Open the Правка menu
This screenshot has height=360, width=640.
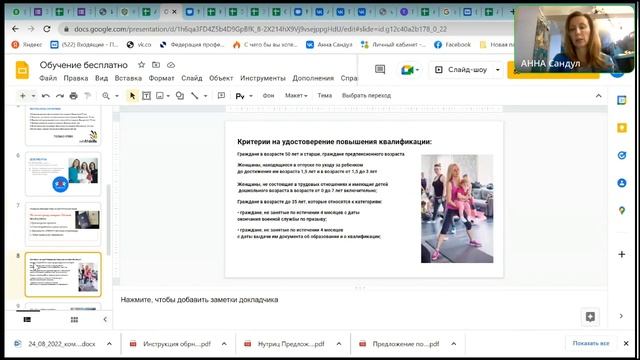point(76,78)
